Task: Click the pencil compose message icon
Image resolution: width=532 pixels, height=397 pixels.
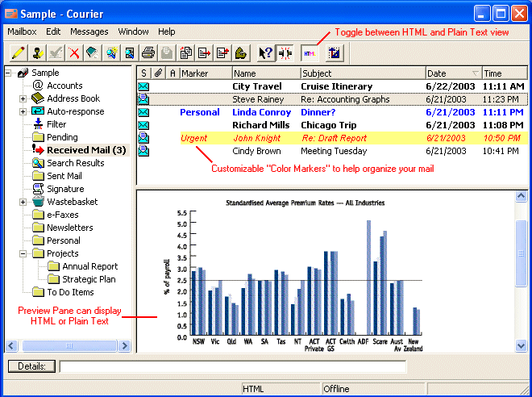Action: coord(17,52)
